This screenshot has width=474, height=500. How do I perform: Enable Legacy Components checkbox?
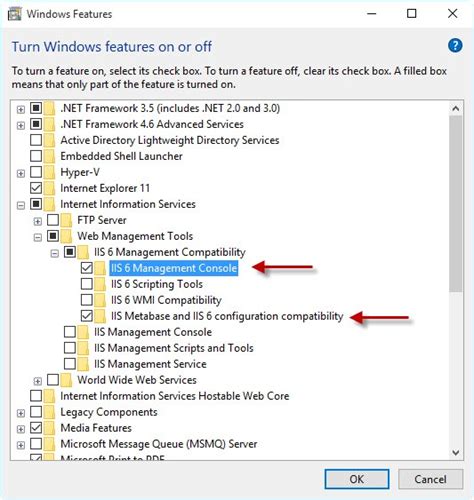pyautogui.click(x=36, y=412)
